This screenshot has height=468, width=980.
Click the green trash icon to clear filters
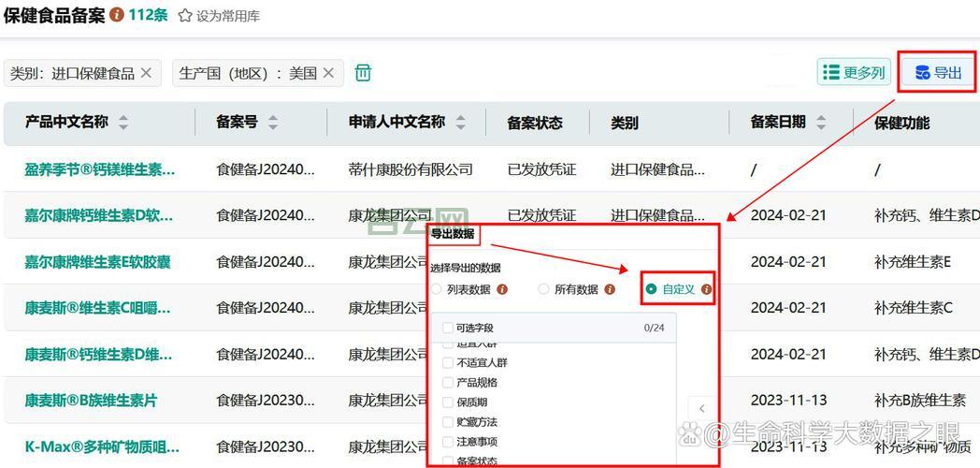point(363,73)
